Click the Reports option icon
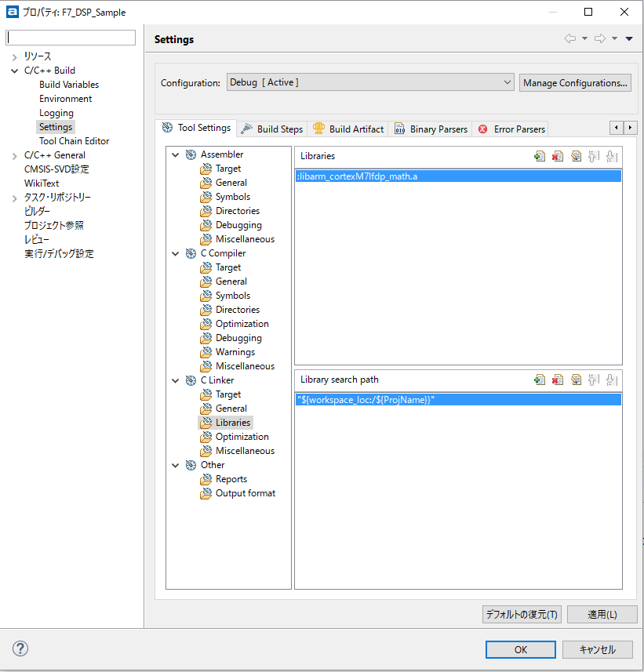The width and height of the screenshot is (644, 672). tap(206, 480)
